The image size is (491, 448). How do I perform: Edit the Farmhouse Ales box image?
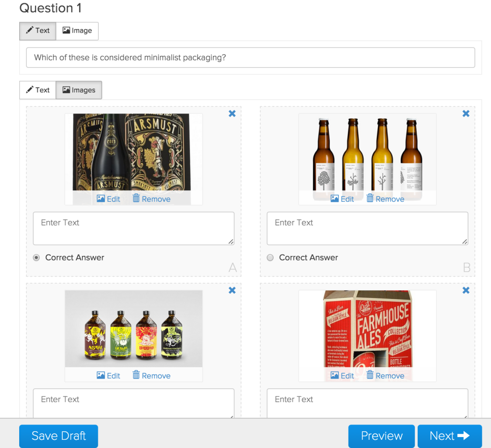[x=342, y=376]
